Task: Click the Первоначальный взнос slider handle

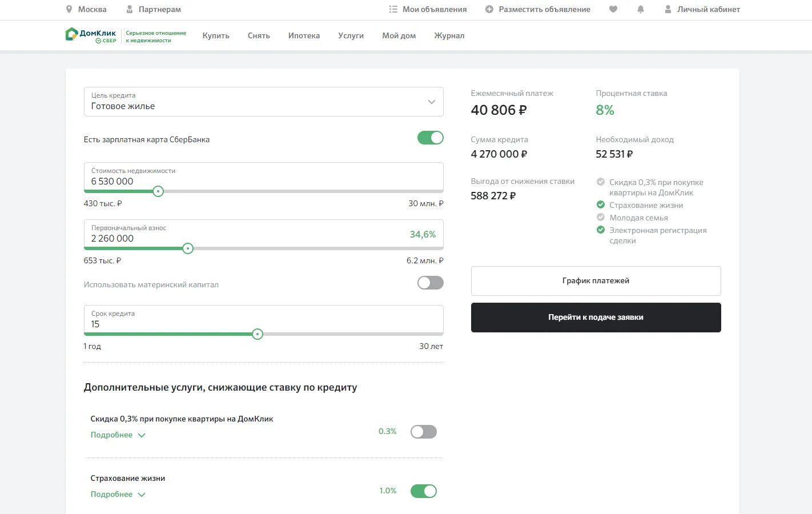Action: point(188,248)
